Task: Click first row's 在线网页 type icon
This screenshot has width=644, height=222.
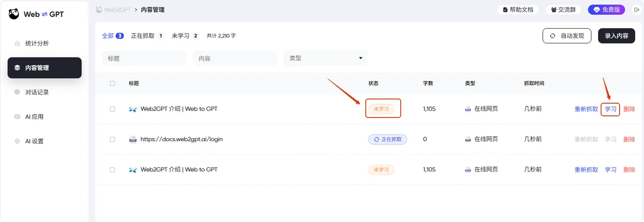Action: [x=468, y=109]
